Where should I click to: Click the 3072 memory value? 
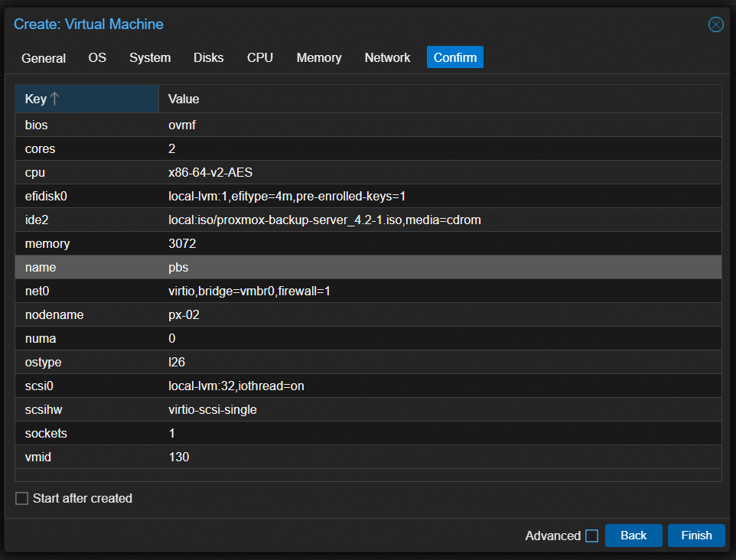pyautogui.click(x=182, y=243)
